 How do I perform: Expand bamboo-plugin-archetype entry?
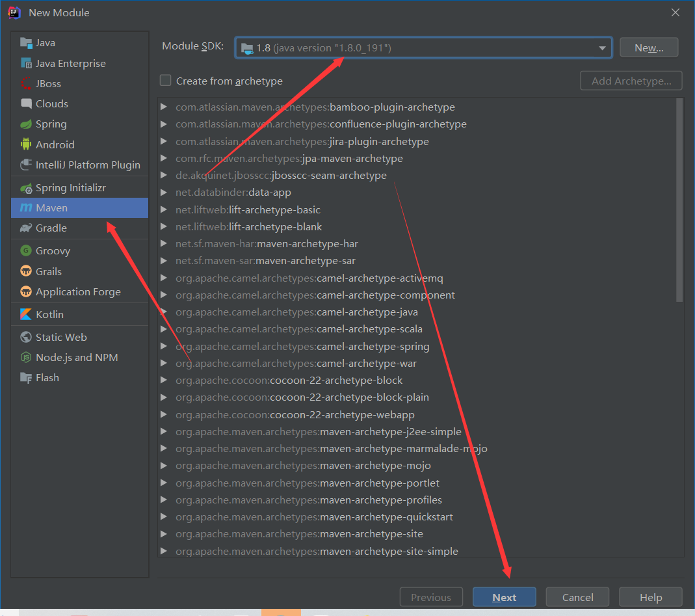164,107
